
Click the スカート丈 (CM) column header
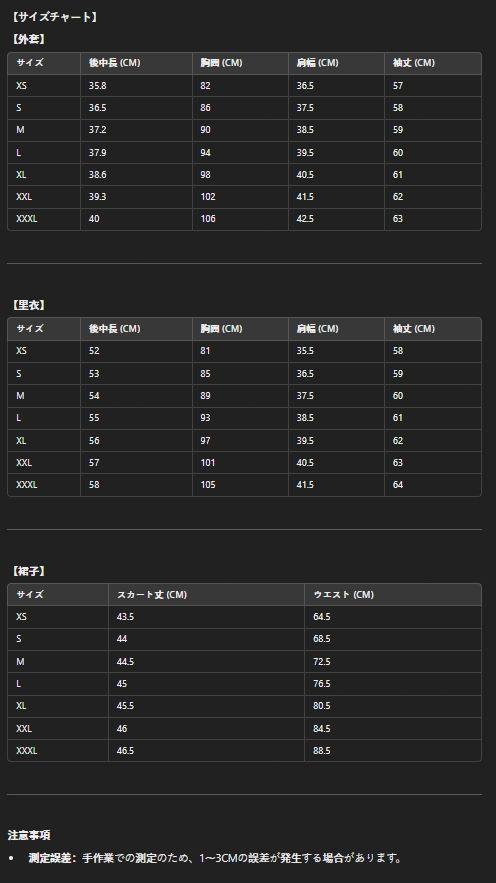(x=152, y=595)
